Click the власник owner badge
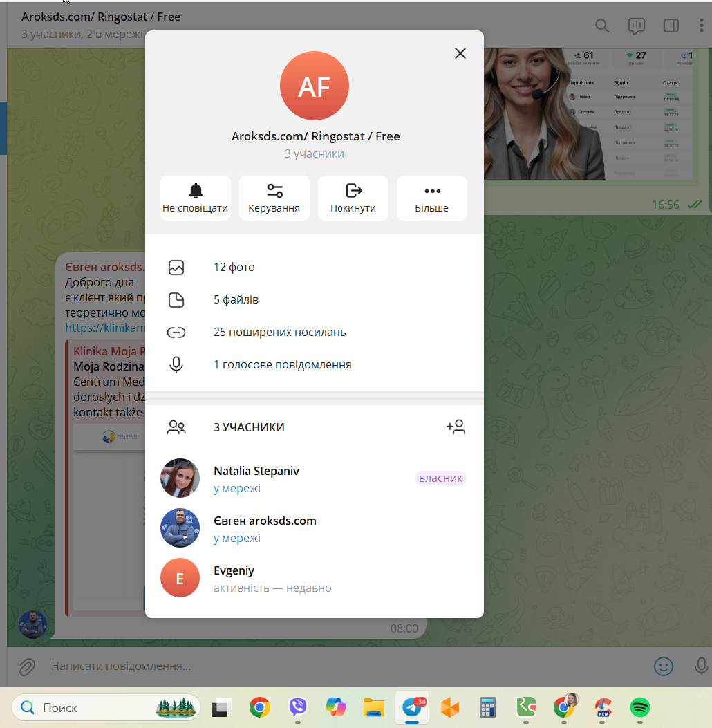This screenshot has height=728, width=712. click(x=440, y=478)
